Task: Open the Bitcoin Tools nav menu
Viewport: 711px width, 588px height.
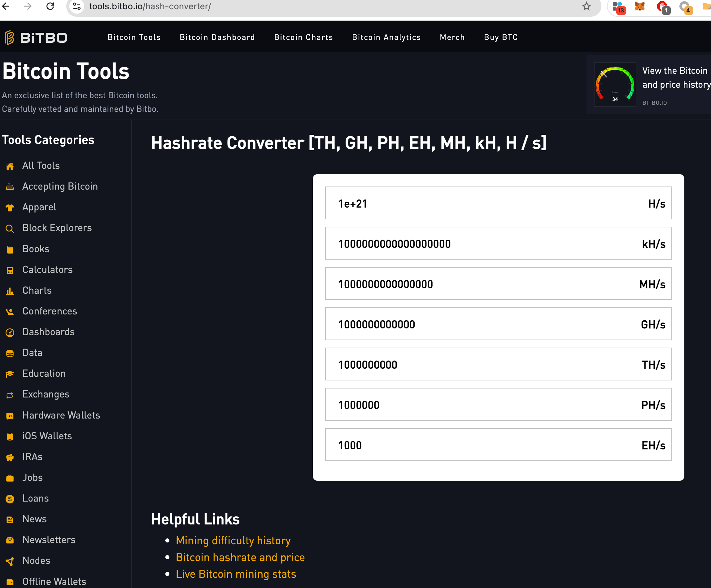Action: pos(134,37)
